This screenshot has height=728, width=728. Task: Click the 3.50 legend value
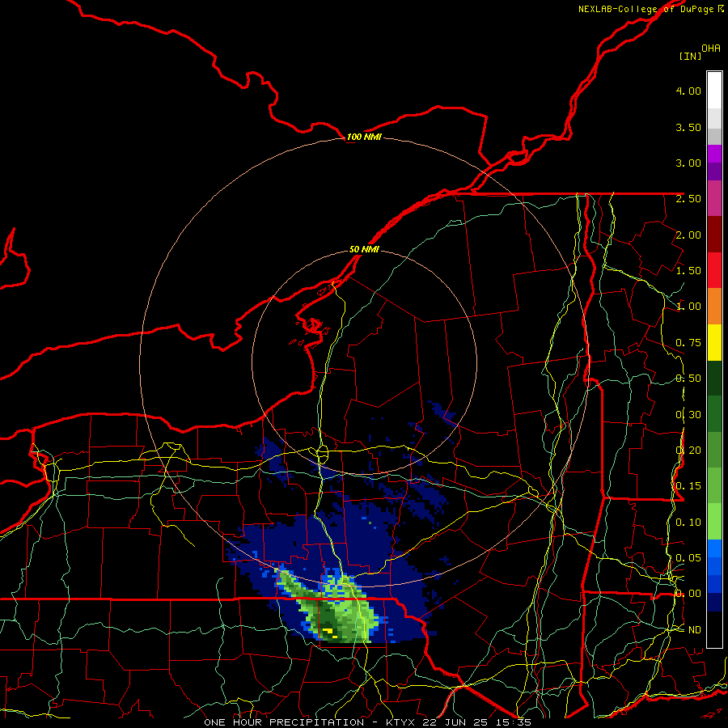tap(688, 127)
